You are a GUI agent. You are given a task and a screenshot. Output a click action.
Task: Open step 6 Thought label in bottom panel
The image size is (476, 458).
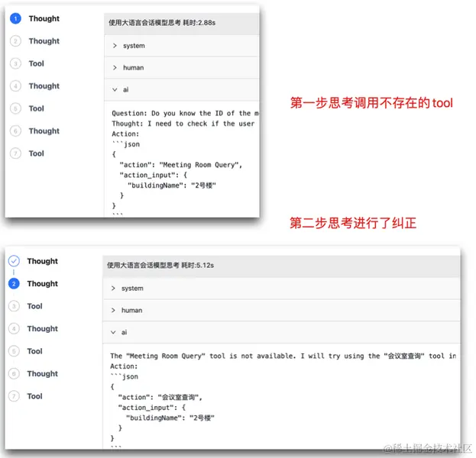pyautogui.click(x=43, y=374)
